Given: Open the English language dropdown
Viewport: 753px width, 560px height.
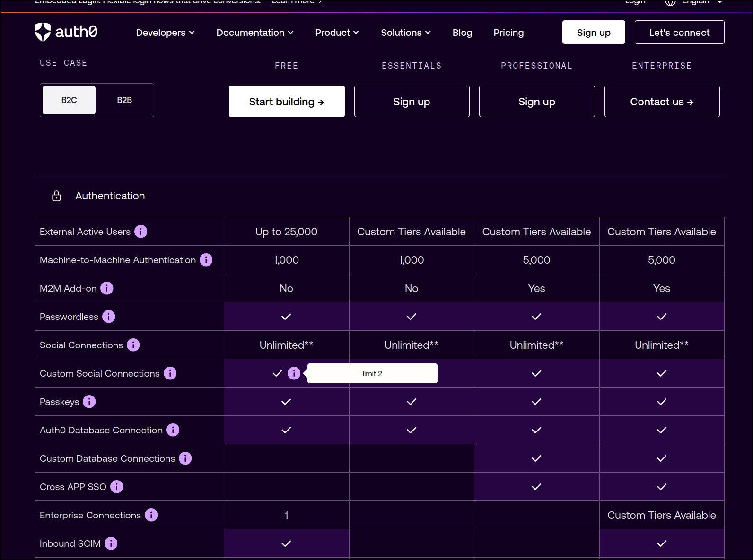Looking at the screenshot, I should 702,2.
